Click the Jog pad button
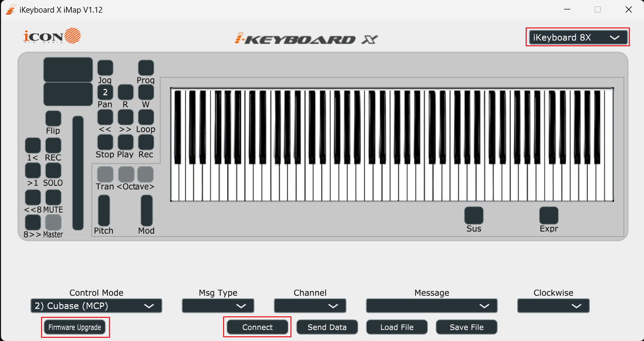Viewport: 644px width, 341px height. pos(105,68)
